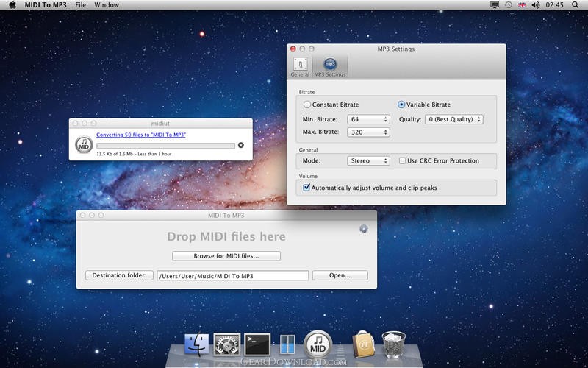Select the Constant Bitrate radio button
Screen dimensions: 588x368
point(307,105)
